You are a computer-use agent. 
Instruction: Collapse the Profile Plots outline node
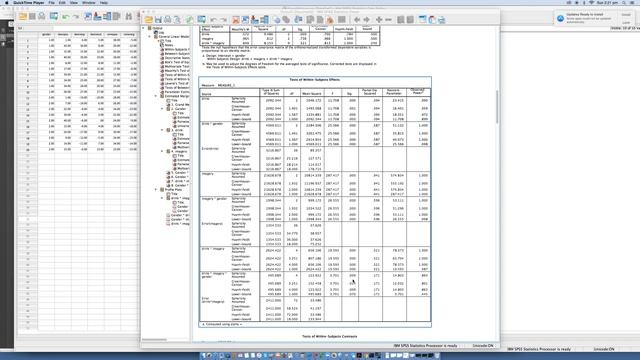click(x=156, y=190)
